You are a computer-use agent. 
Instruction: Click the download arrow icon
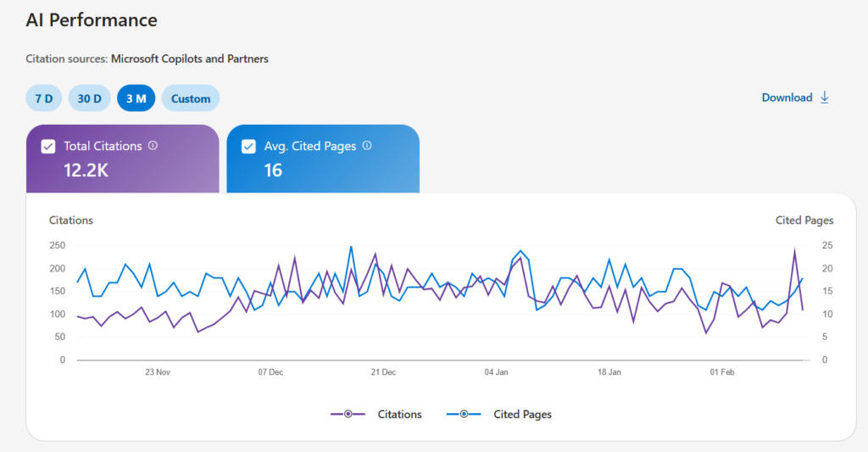(824, 98)
